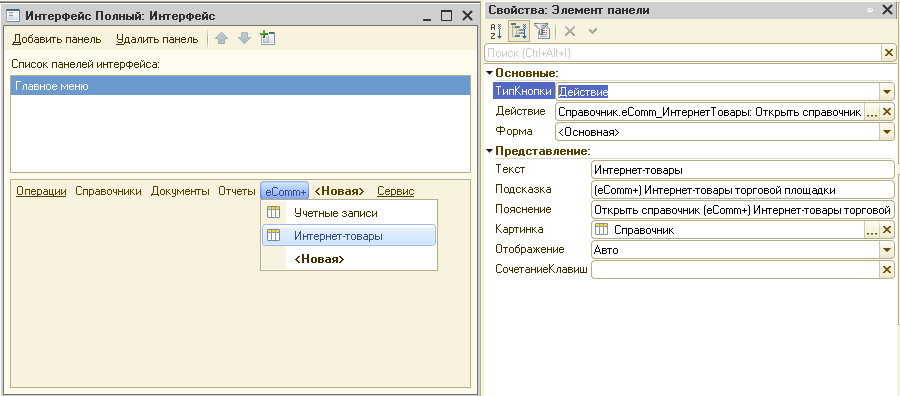Click the Форма property label
This screenshot has height=396, width=900.
514,131
